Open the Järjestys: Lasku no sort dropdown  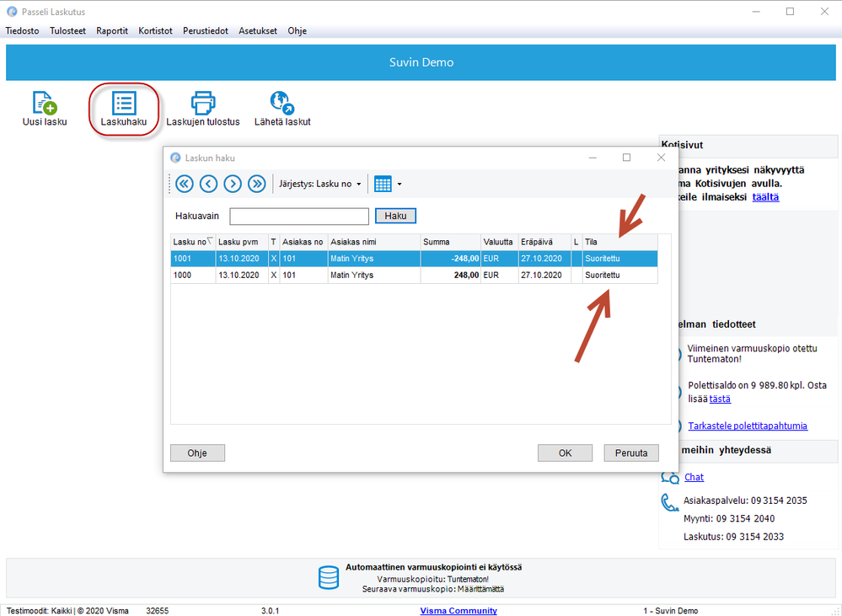pos(320,184)
